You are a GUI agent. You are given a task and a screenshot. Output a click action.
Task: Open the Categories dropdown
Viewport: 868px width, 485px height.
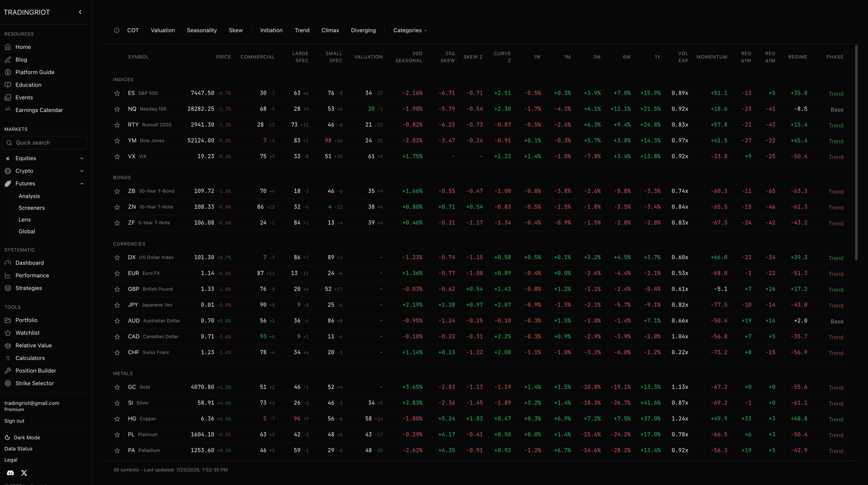[x=410, y=30]
